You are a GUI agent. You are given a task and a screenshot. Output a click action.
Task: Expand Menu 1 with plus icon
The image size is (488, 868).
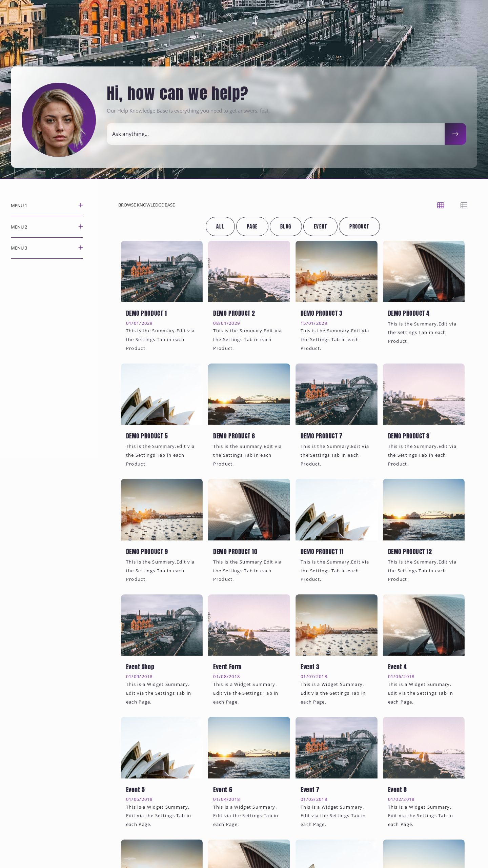(80, 205)
